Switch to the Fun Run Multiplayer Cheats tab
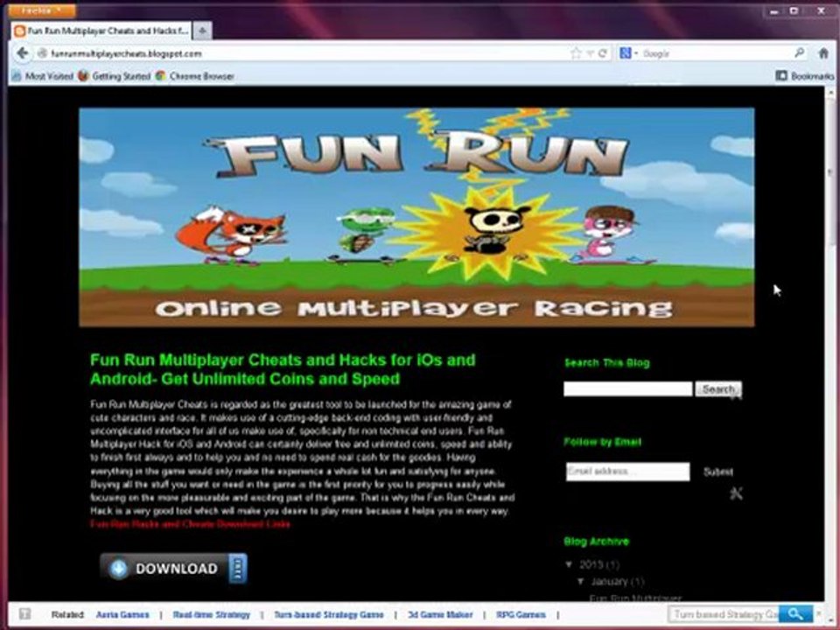This screenshot has width=840, height=630. coord(101,31)
